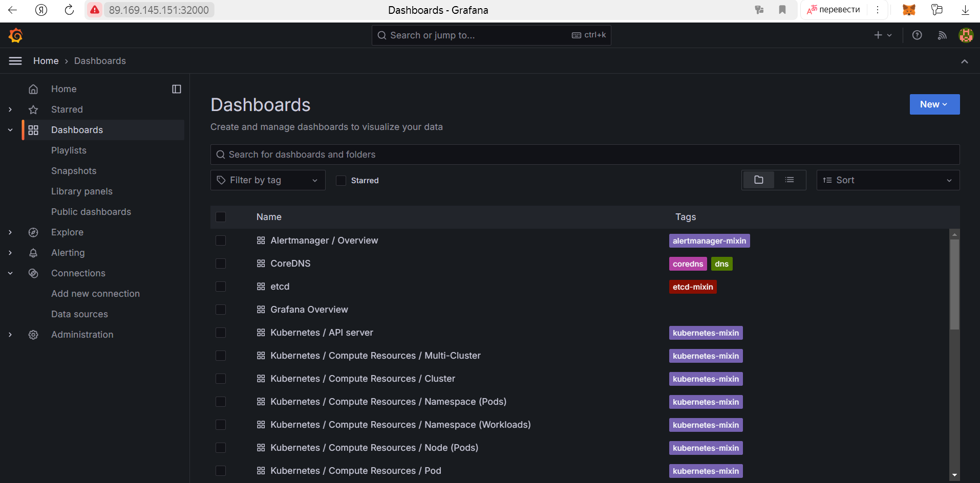
Task: Collapse the Dashboards section chevron
Action: click(10, 130)
